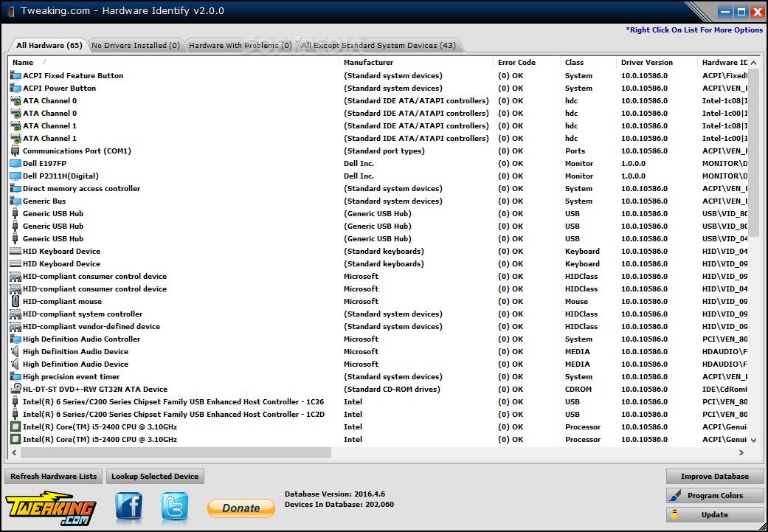Switch to the All Hardware (65) tab
The image size is (768, 532).
[x=49, y=45]
